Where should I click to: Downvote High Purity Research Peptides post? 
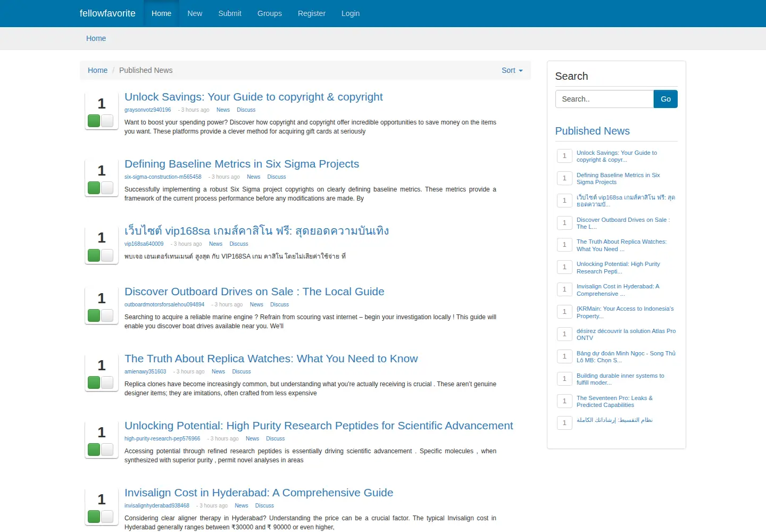107,450
